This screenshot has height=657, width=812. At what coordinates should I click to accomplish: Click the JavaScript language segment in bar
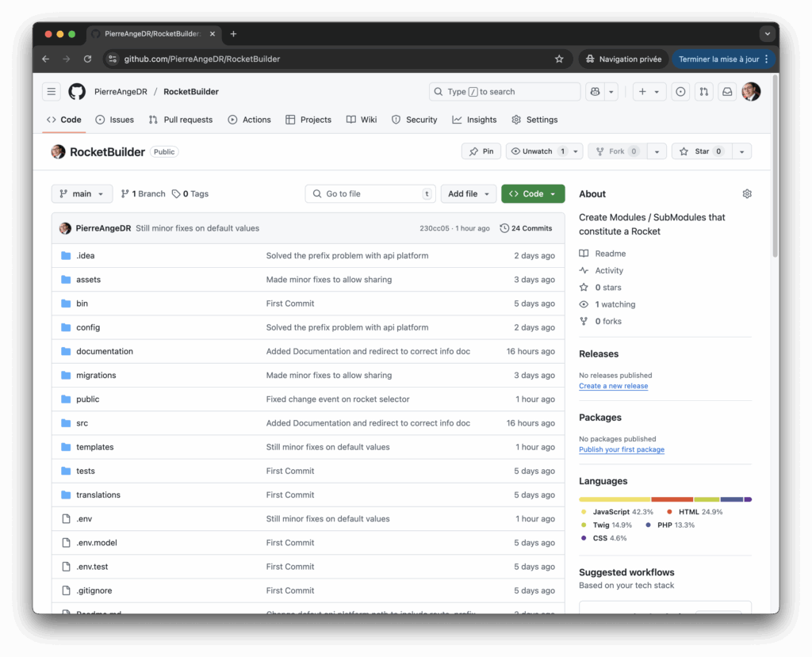(x=615, y=499)
